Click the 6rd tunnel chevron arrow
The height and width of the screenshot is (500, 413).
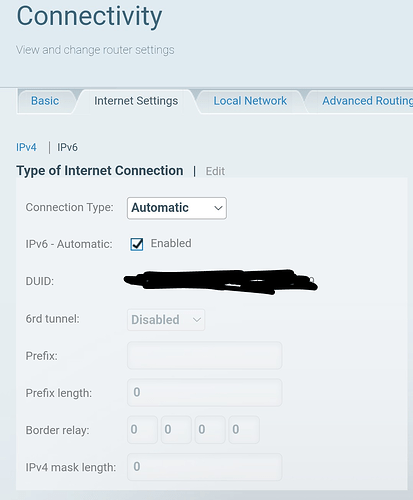tap(197, 320)
